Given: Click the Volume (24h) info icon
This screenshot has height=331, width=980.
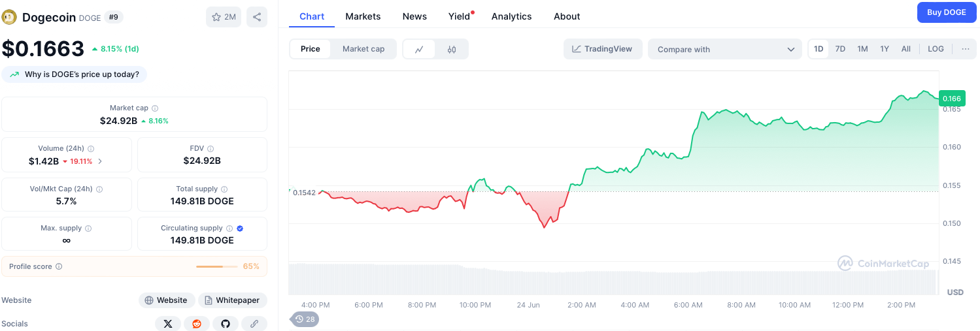Looking at the screenshot, I should click(91, 149).
